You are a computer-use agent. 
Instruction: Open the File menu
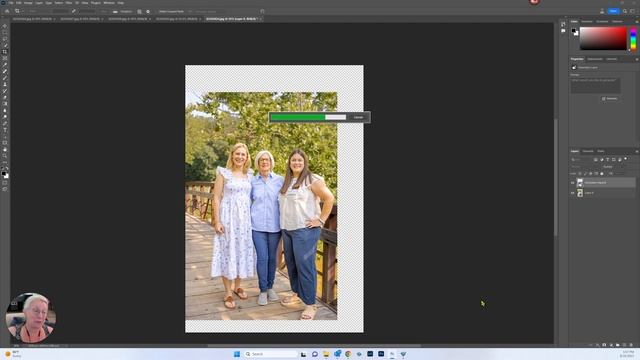point(11,3)
